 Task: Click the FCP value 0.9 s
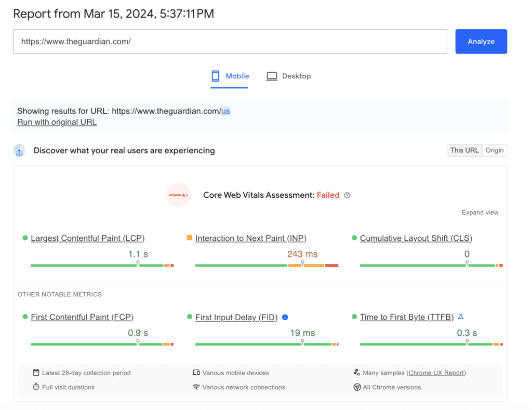point(138,333)
